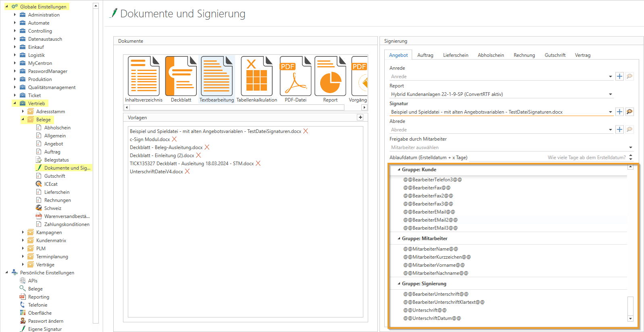
Task: Open preview magnifier next to Signatur field
Action: point(629,112)
